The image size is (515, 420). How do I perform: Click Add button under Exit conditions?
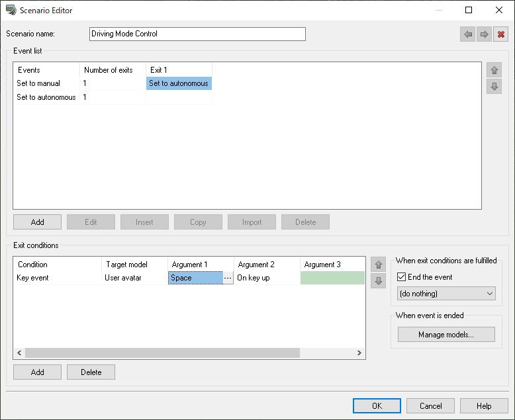tap(38, 372)
